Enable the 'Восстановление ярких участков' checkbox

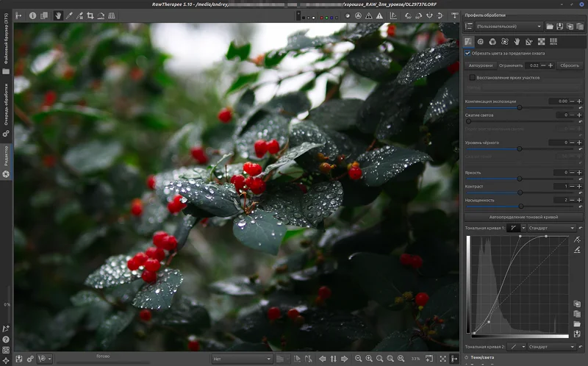coord(472,76)
